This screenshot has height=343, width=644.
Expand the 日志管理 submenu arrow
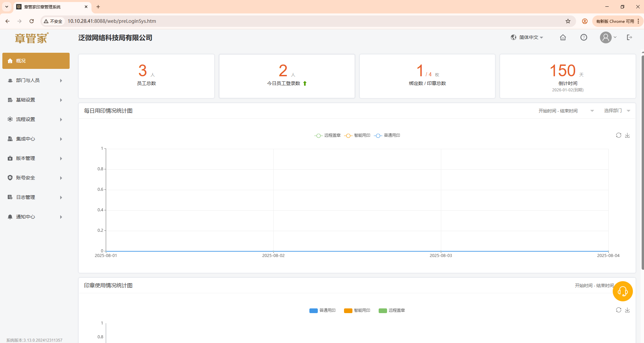(61, 198)
